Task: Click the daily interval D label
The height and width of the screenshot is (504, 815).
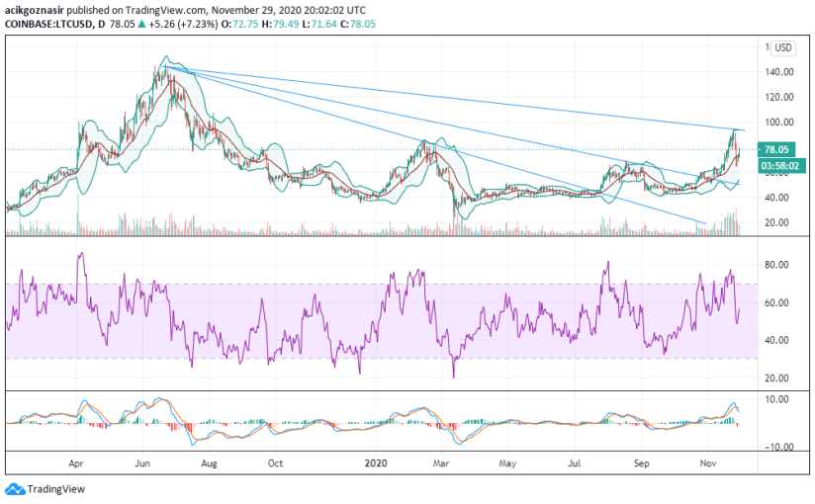Action: pos(101,24)
